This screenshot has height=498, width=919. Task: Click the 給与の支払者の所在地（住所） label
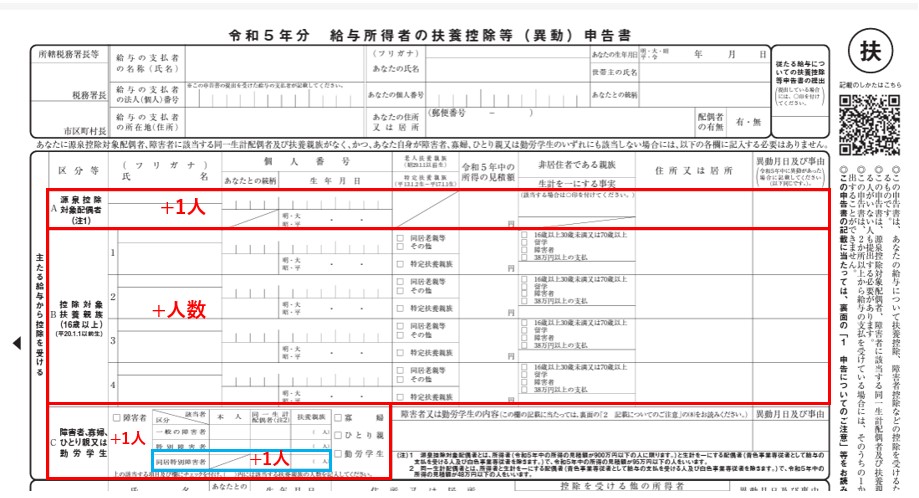148,122
